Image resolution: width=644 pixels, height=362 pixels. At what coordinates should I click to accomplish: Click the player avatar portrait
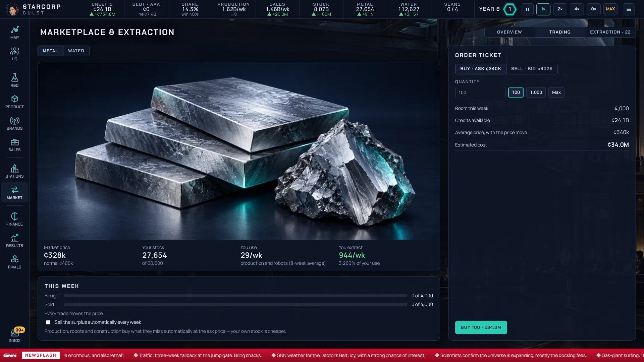pos(13,9)
